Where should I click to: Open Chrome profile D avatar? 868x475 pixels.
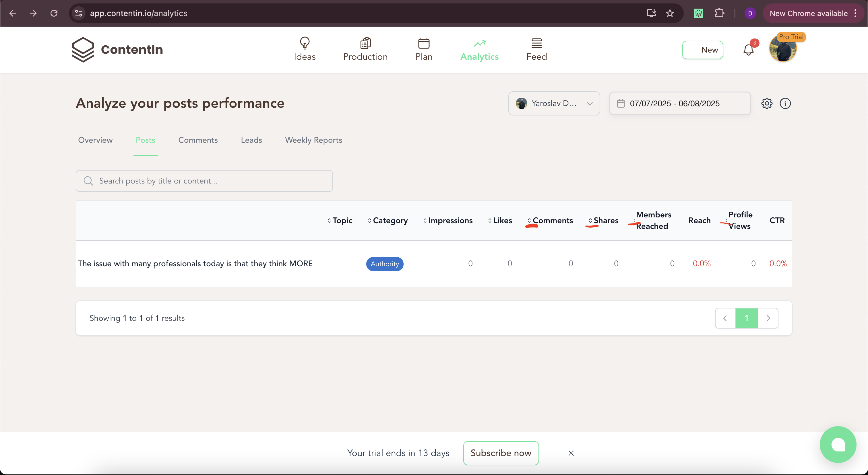(750, 13)
